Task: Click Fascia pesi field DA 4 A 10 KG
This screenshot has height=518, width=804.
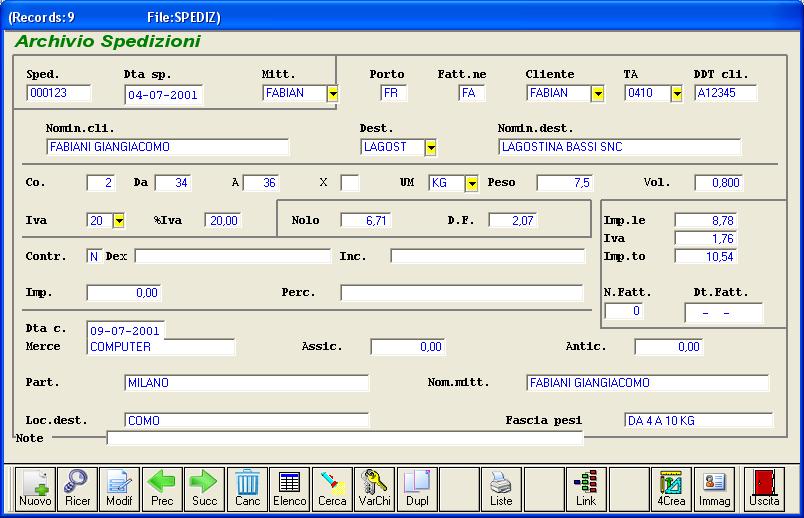Action: point(699,421)
